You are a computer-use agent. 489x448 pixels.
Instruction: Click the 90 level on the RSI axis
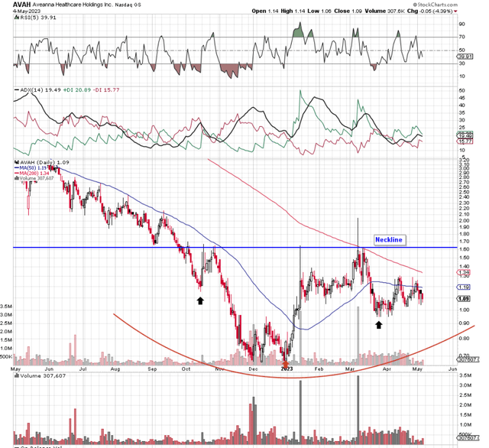(461, 24)
